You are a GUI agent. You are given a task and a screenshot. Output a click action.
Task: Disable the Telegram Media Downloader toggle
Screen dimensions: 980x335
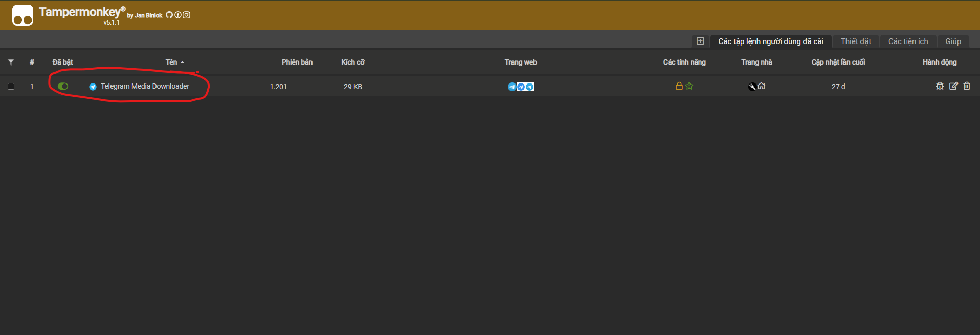pyautogui.click(x=63, y=86)
